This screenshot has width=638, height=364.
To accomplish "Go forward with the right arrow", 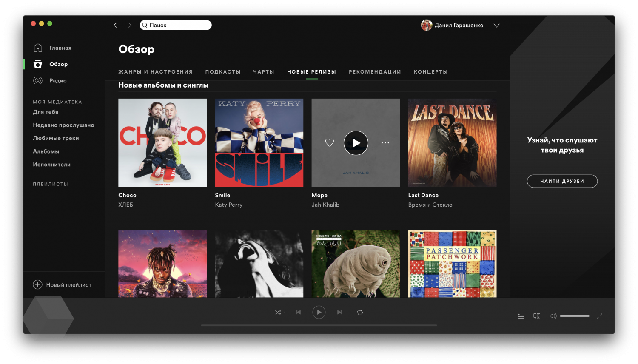I will click(129, 25).
